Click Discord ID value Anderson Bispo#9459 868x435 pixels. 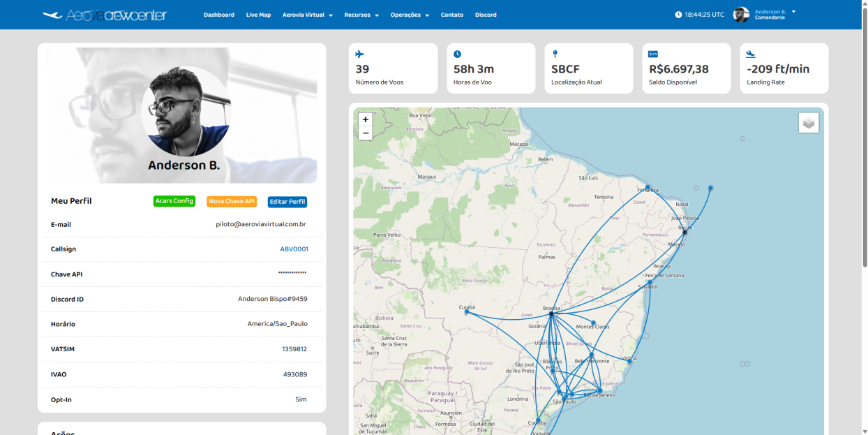[273, 299]
